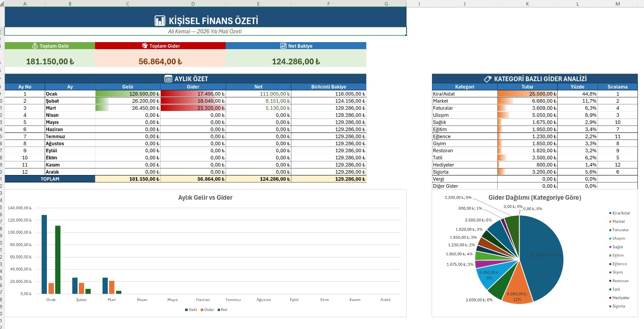Select the 'Kira/Aidat' category cell in the table
This screenshot has height=329, width=644.
coord(465,94)
